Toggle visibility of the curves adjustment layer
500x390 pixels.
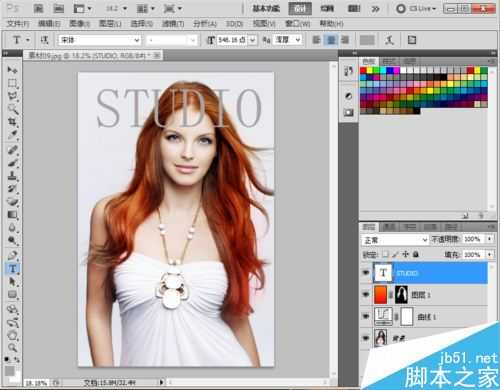366,316
